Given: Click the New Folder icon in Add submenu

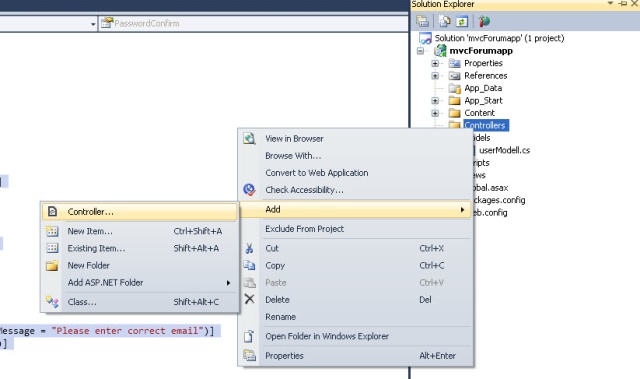Looking at the screenshot, I should [52, 265].
